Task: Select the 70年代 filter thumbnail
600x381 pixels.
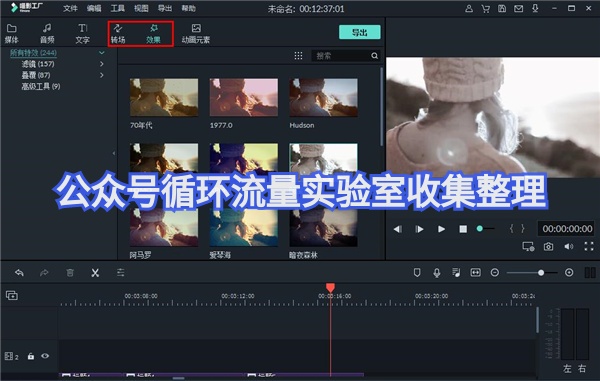Action: [164, 97]
